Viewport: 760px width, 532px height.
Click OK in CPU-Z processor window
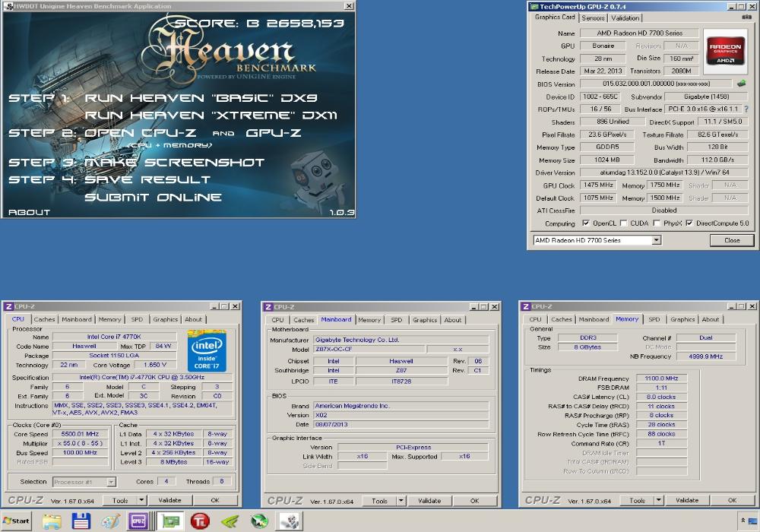coord(215,500)
